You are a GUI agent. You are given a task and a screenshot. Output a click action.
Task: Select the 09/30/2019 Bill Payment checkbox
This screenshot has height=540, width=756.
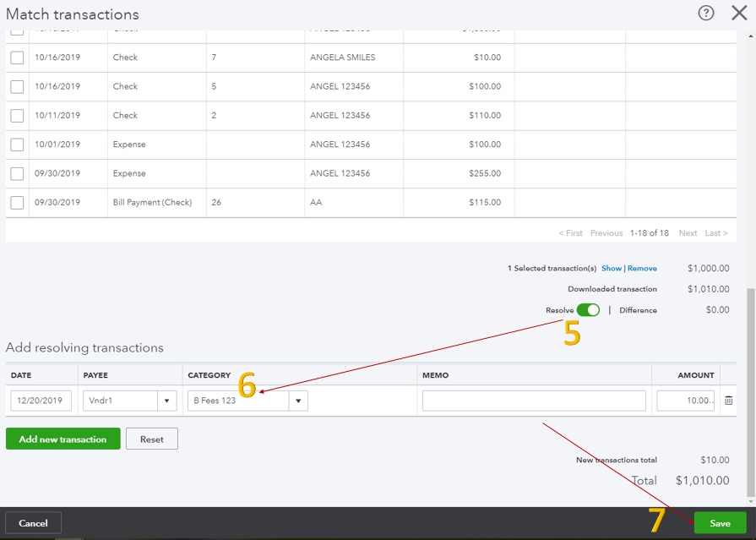click(x=18, y=202)
